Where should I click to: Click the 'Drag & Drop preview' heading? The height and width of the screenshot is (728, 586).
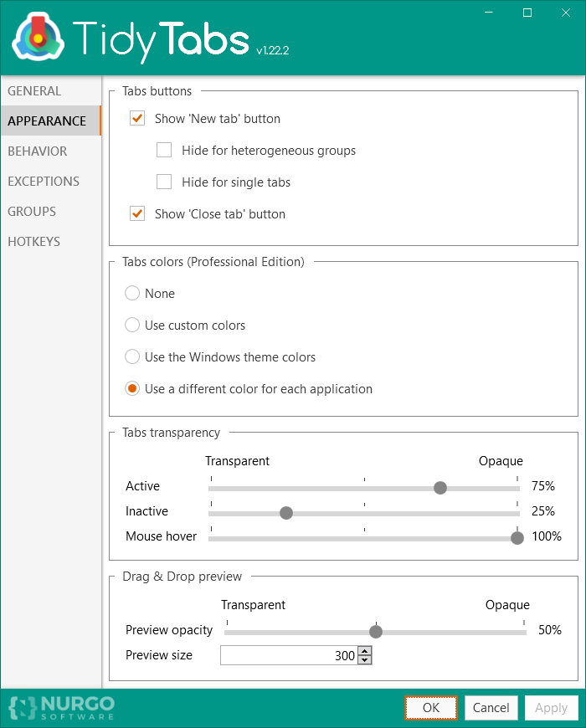pyautogui.click(x=182, y=577)
